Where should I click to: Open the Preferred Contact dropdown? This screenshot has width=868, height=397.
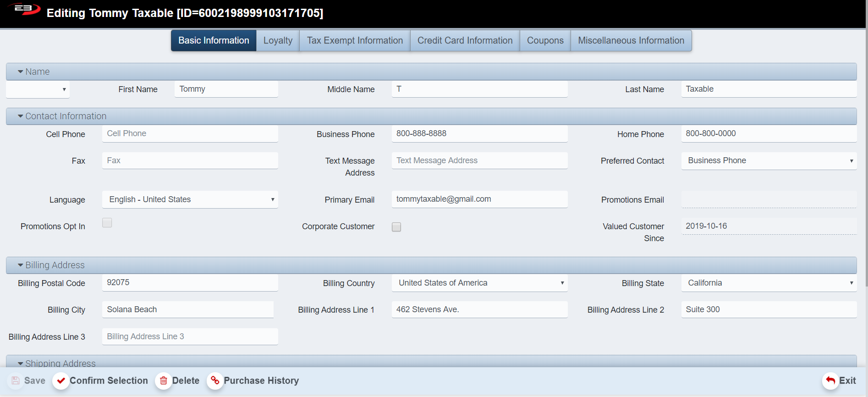click(769, 161)
